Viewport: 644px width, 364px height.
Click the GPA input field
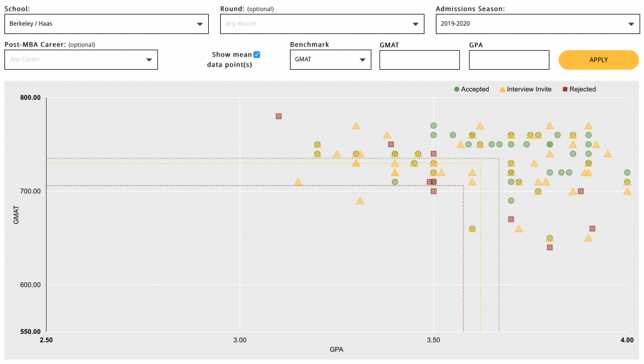click(509, 60)
